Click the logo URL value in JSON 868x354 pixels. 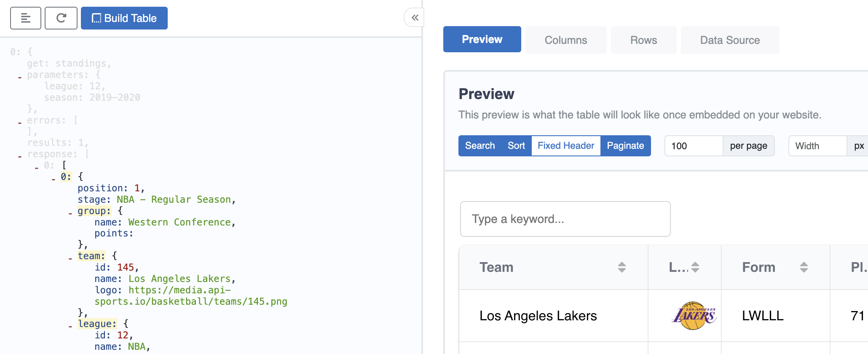(x=191, y=296)
